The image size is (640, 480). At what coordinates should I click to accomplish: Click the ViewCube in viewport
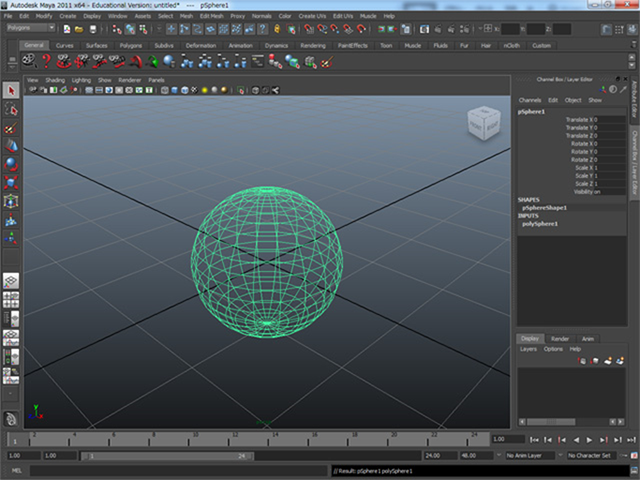pos(484,123)
